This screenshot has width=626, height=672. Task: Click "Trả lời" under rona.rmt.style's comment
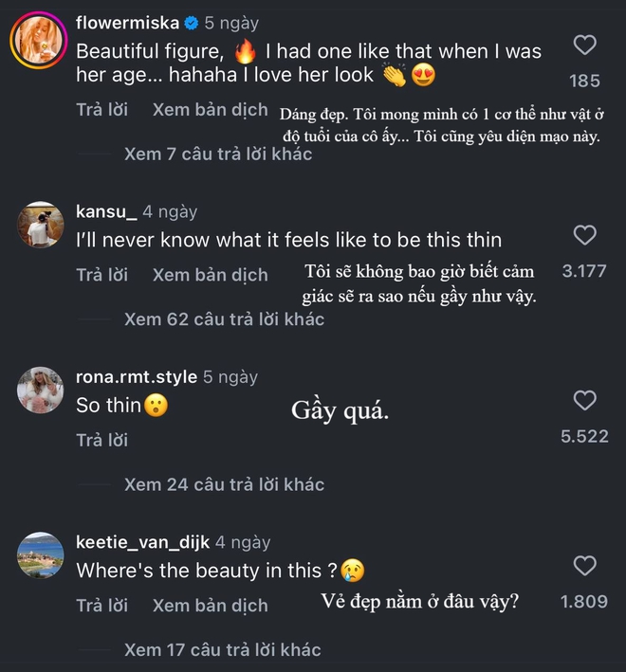tap(101, 440)
